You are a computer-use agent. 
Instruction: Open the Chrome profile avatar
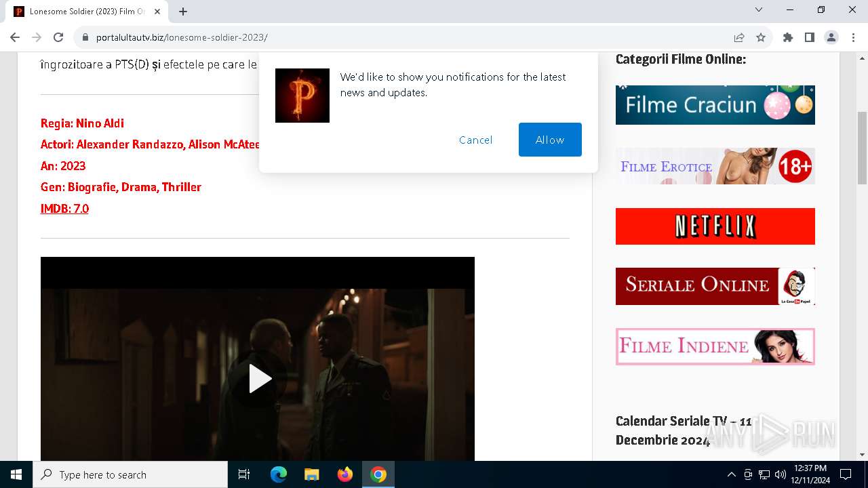[x=831, y=38]
